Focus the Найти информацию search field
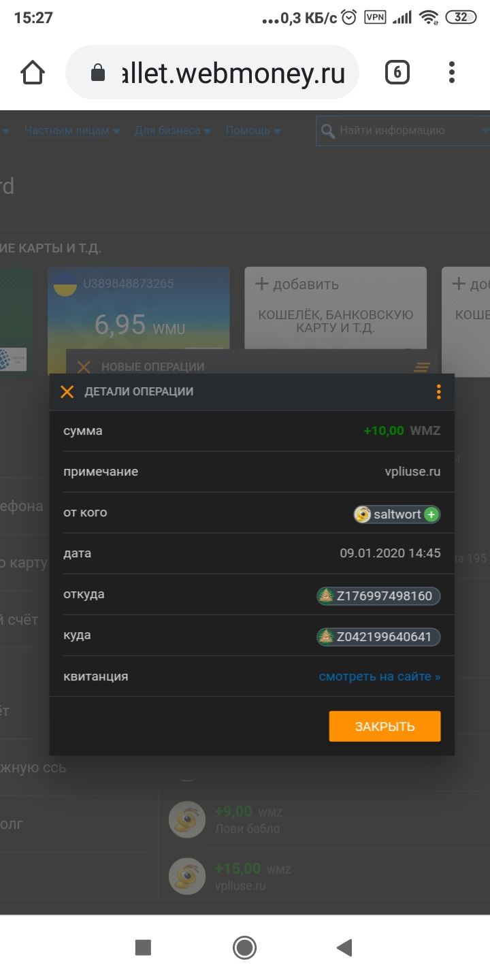Screen dimensions: 490x980 click(403, 131)
